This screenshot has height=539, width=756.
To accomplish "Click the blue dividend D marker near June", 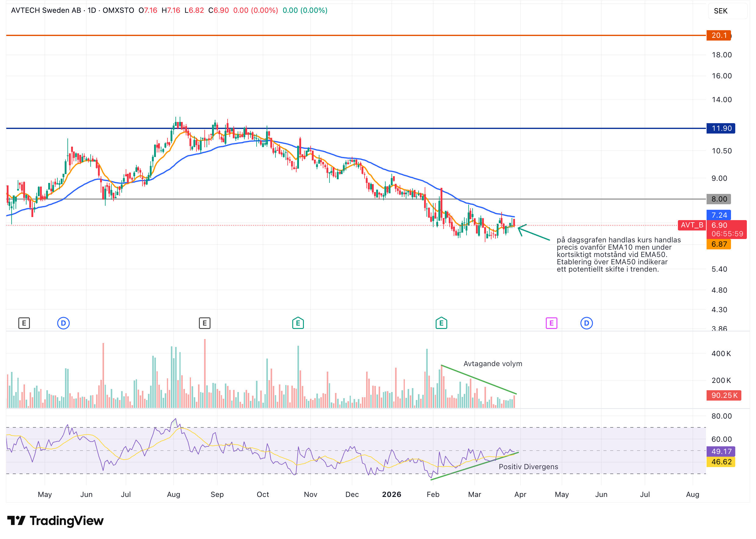I will pos(63,323).
